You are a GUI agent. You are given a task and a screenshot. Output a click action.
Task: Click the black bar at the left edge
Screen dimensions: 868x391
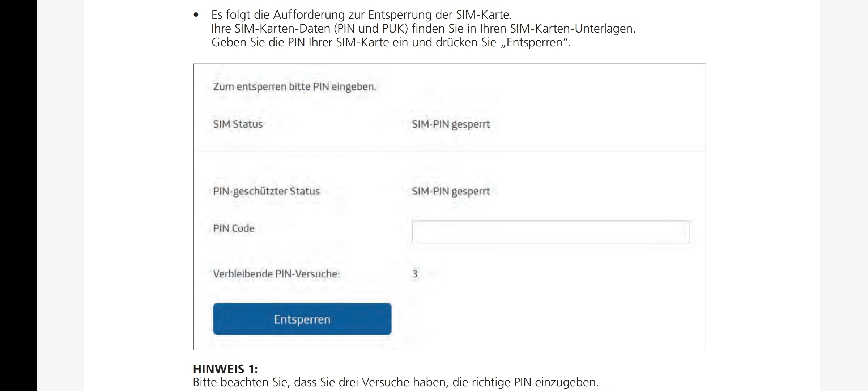pos(18,195)
